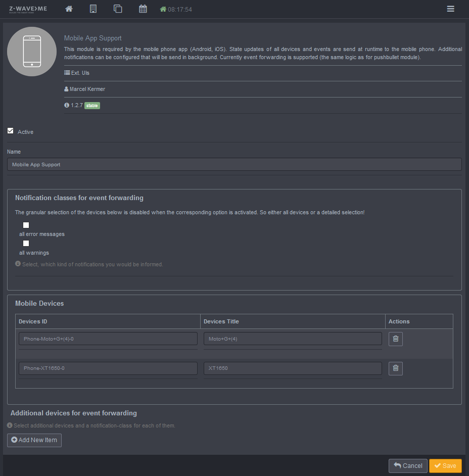The image size is (469, 476).
Task: Click the notifications help info icon
Action: pyautogui.click(x=18, y=263)
